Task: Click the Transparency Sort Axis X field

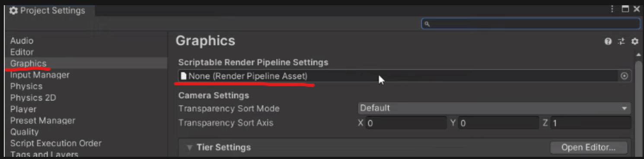Action: 406,123
